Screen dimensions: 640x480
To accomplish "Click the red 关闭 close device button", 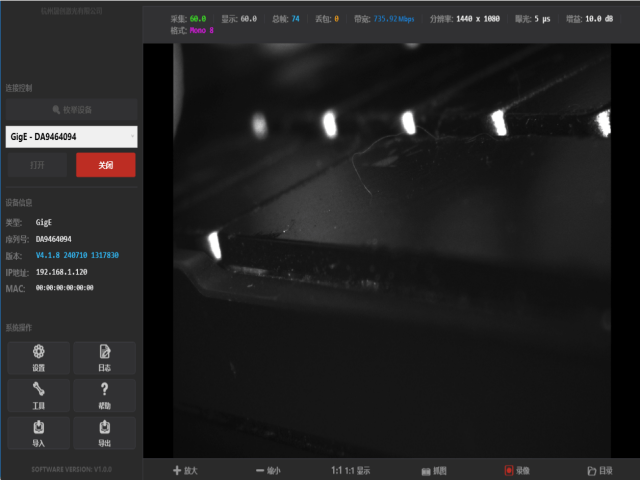I will pos(105,165).
